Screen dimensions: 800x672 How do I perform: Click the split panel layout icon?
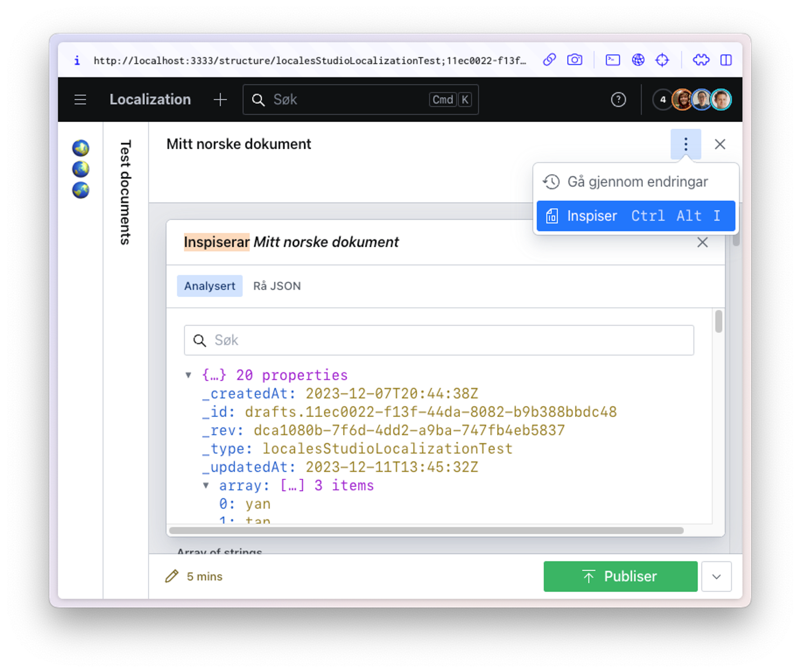[726, 60]
